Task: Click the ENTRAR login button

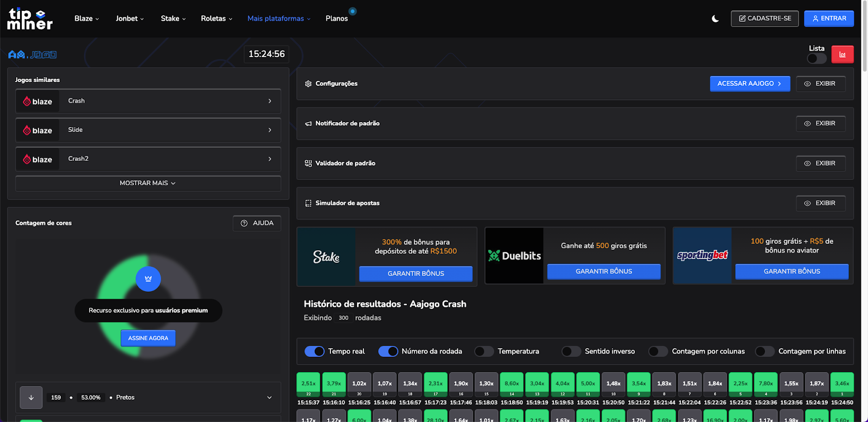Action: [829, 18]
